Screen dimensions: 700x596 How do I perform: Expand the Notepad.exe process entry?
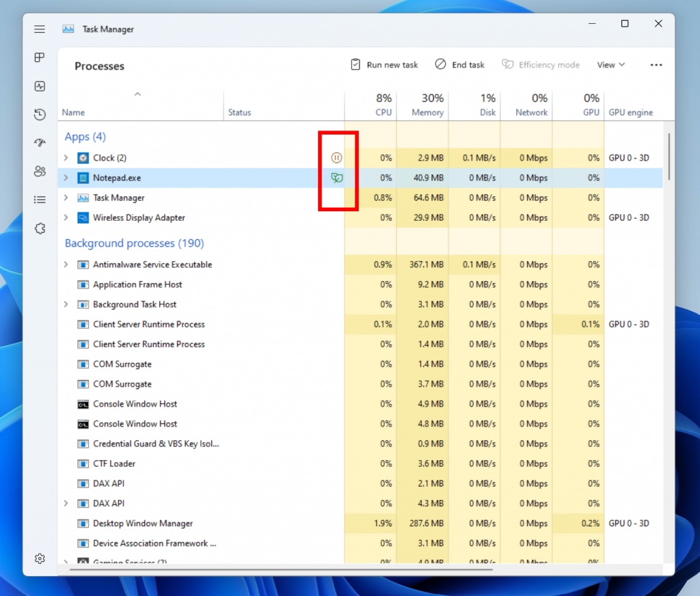point(65,177)
